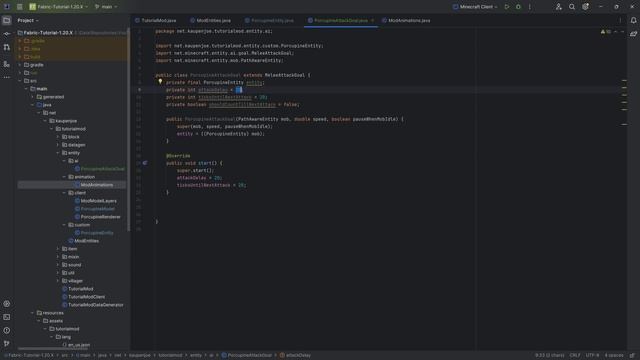Open the Fabric-Tutorial-1.20.X project dropdown

[x=59, y=7]
